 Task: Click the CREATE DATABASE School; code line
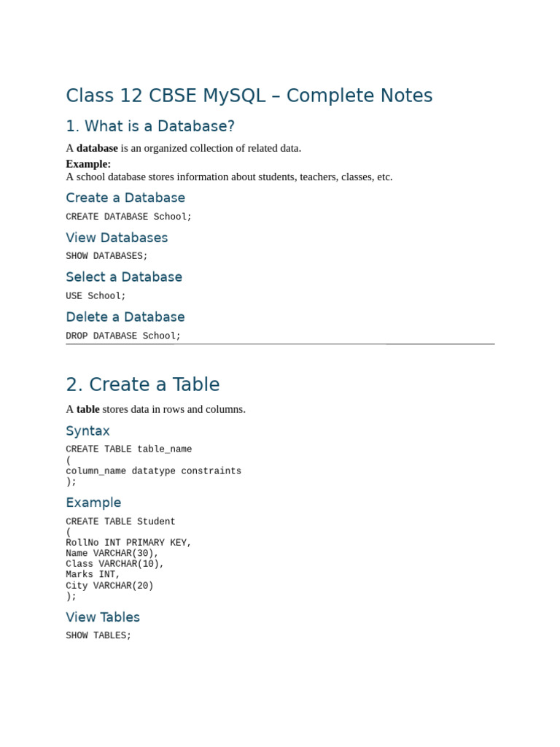[x=128, y=216]
